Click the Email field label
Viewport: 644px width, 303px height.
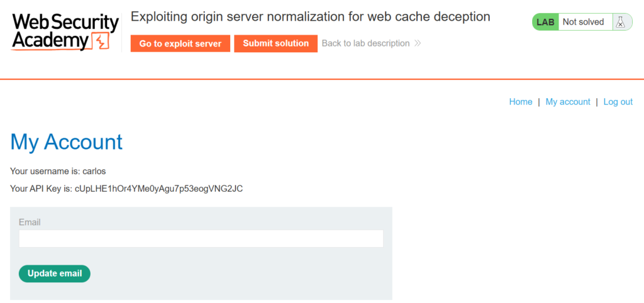coord(30,222)
